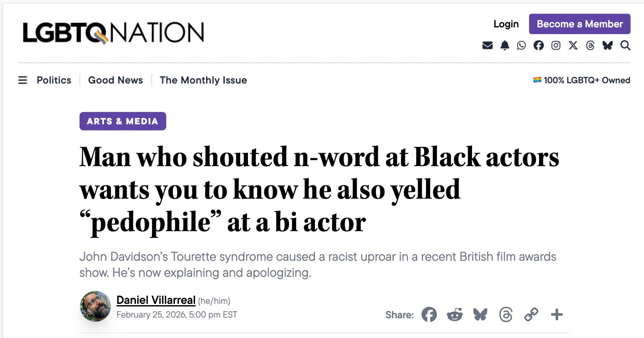This screenshot has height=338, width=644.
Task: Open the hamburger navigation menu
Action: coord(23,80)
